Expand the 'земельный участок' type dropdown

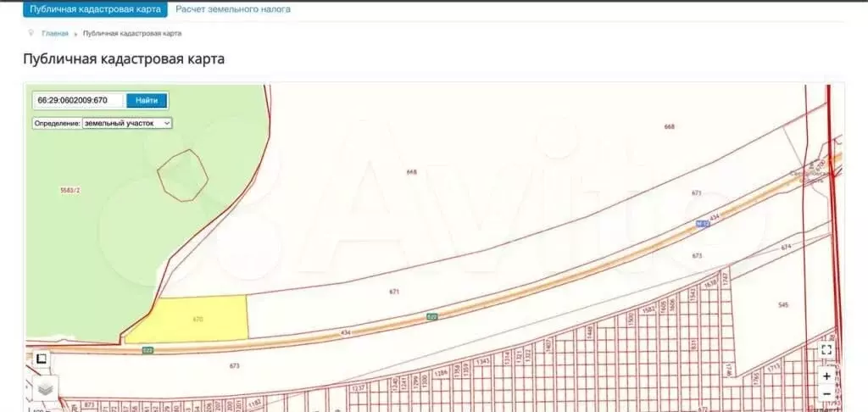pyautogui.click(x=127, y=124)
